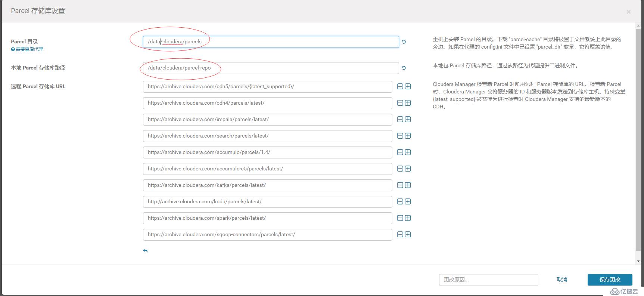This screenshot has width=644, height=296.
Task: Edit the sqoop-connectors URL field
Action: (267, 235)
